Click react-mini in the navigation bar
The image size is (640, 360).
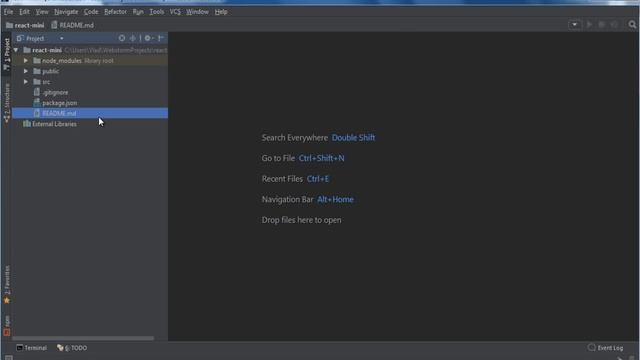pos(25,25)
